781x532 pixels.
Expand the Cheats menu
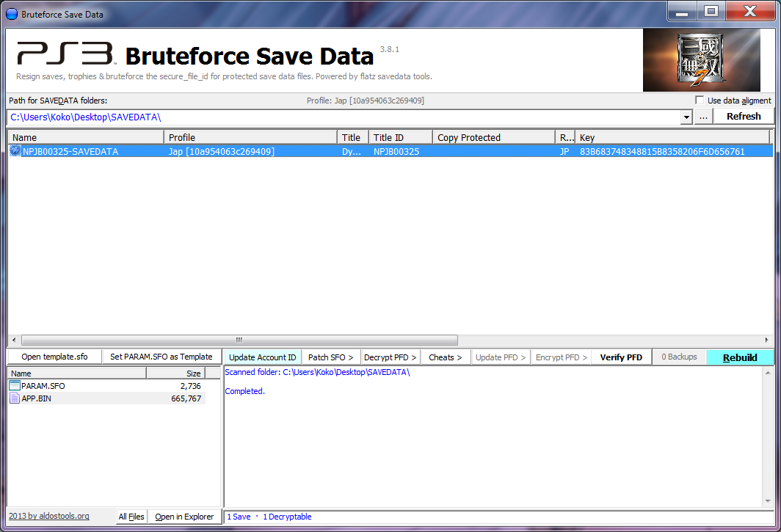point(446,357)
